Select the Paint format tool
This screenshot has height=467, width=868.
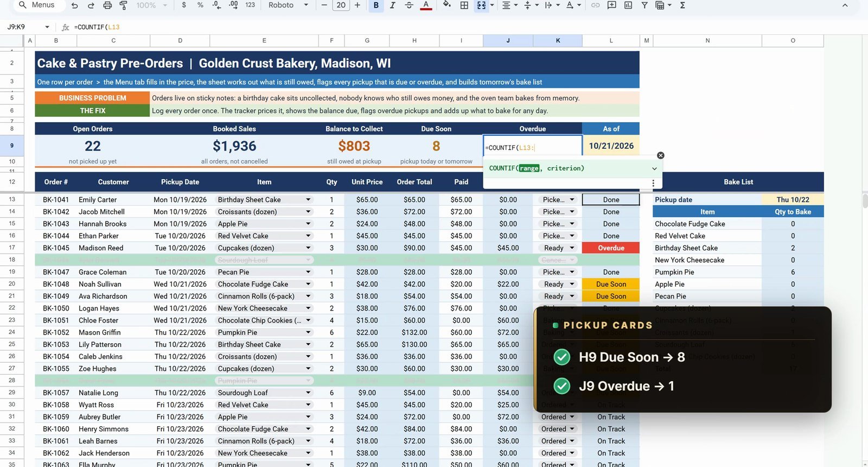(123, 5)
